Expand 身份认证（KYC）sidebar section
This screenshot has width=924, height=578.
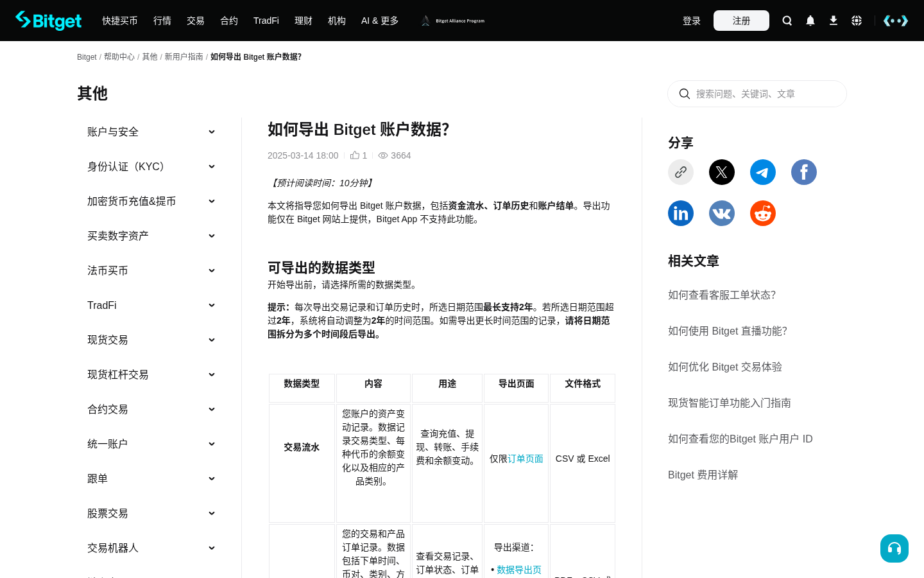pyautogui.click(x=151, y=166)
